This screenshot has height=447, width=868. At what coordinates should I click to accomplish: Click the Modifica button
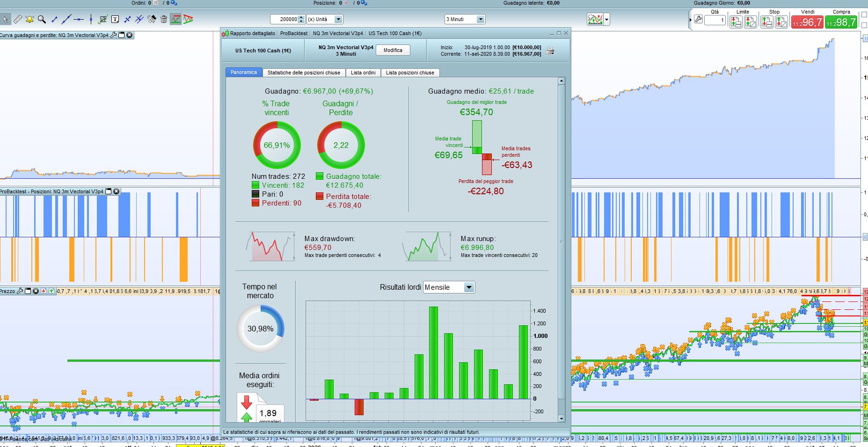click(393, 51)
